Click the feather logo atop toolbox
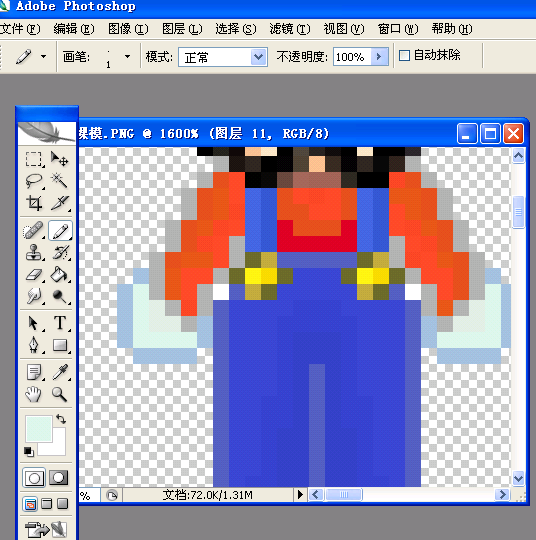 tap(46, 133)
